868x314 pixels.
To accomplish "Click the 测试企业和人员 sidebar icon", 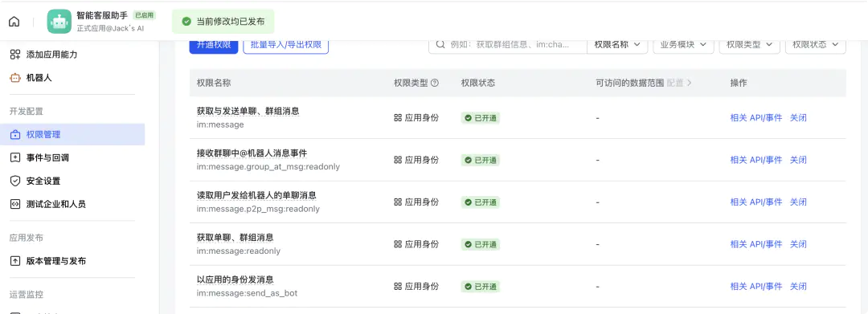I will coord(15,204).
